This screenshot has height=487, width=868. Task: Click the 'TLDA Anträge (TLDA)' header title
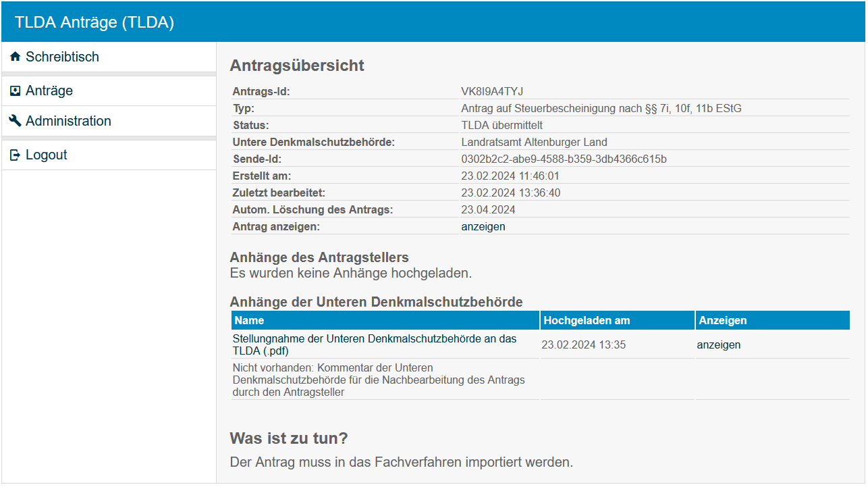pyautogui.click(x=94, y=22)
